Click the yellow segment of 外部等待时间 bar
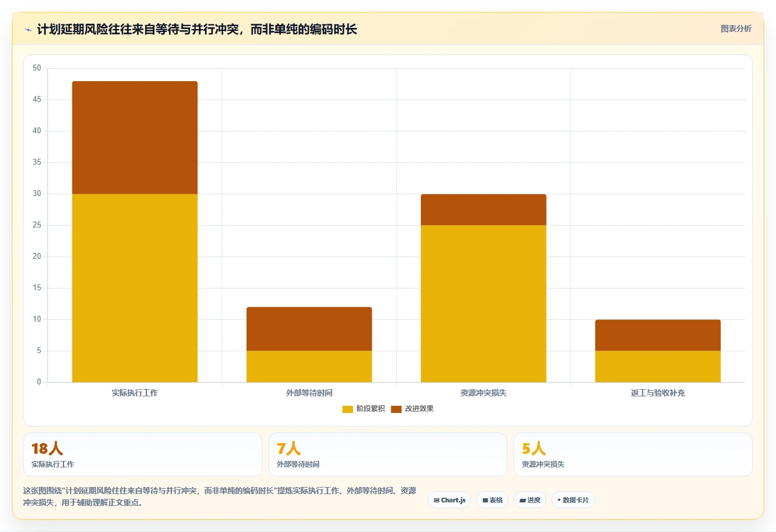776x532 pixels. click(x=309, y=366)
